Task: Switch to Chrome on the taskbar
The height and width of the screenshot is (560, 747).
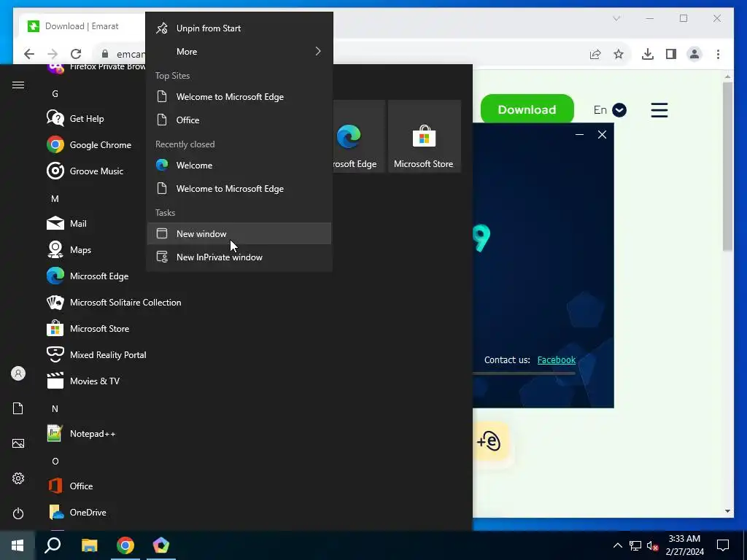Action: pos(125,545)
